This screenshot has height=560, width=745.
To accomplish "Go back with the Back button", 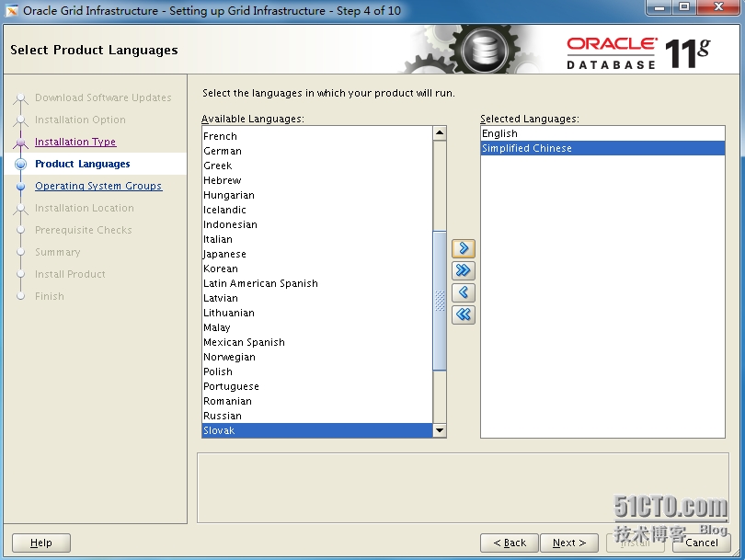I will (x=510, y=543).
